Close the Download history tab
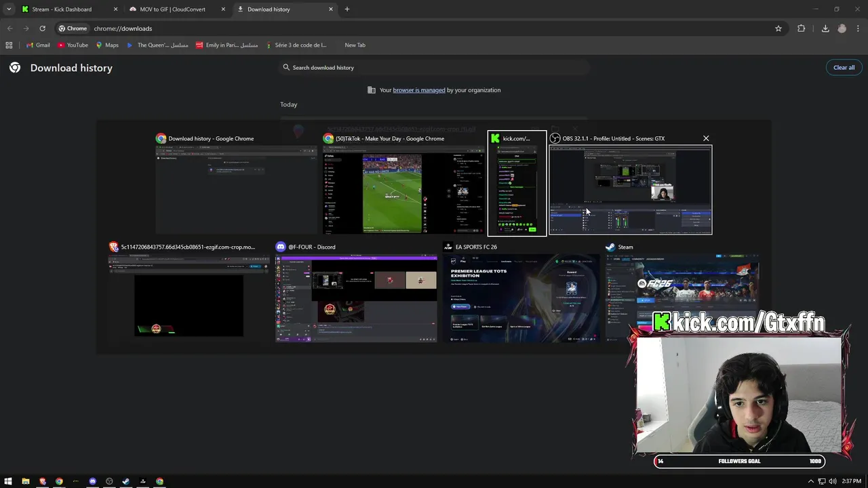Viewport: 868px width, 488px height. [331, 9]
